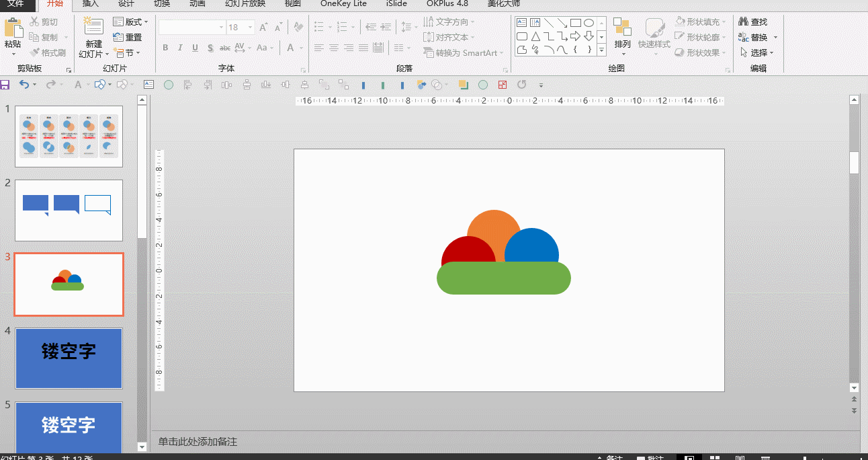Switch to Animations (动画) tab
This screenshot has height=460, width=868.
pos(197,3)
